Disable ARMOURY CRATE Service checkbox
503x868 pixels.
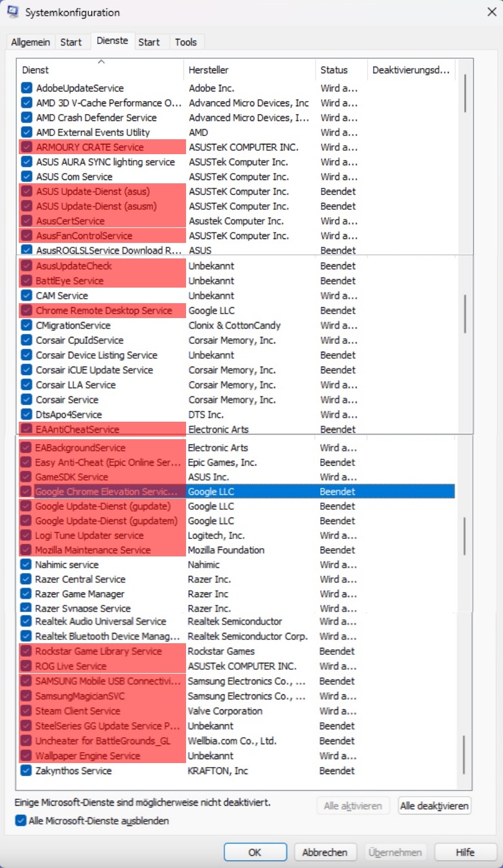[27, 147]
